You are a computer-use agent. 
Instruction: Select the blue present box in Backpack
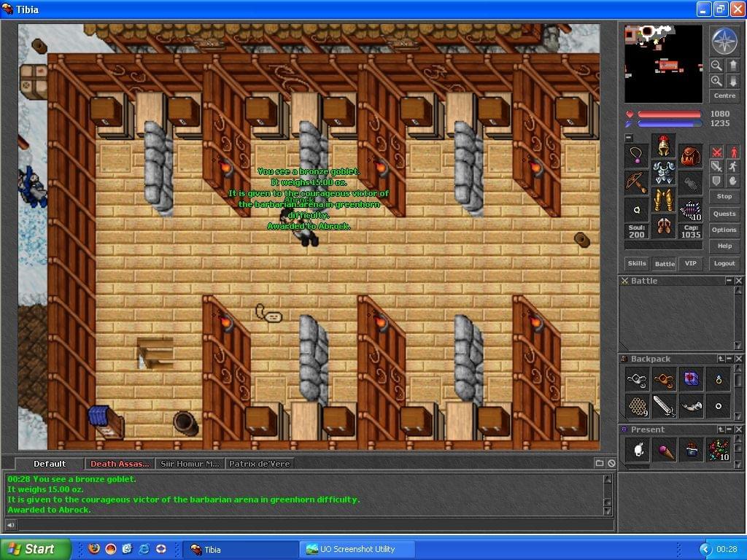(x=692, y=379)
